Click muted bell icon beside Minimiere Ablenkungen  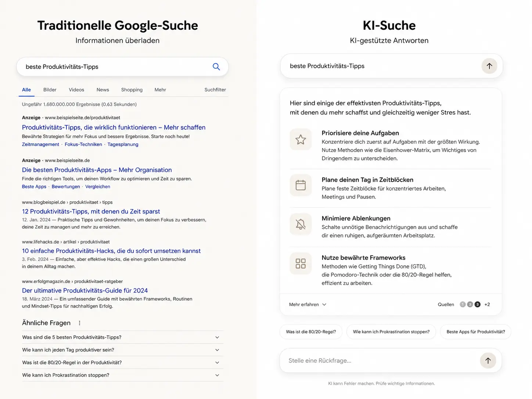coord(301,224)
